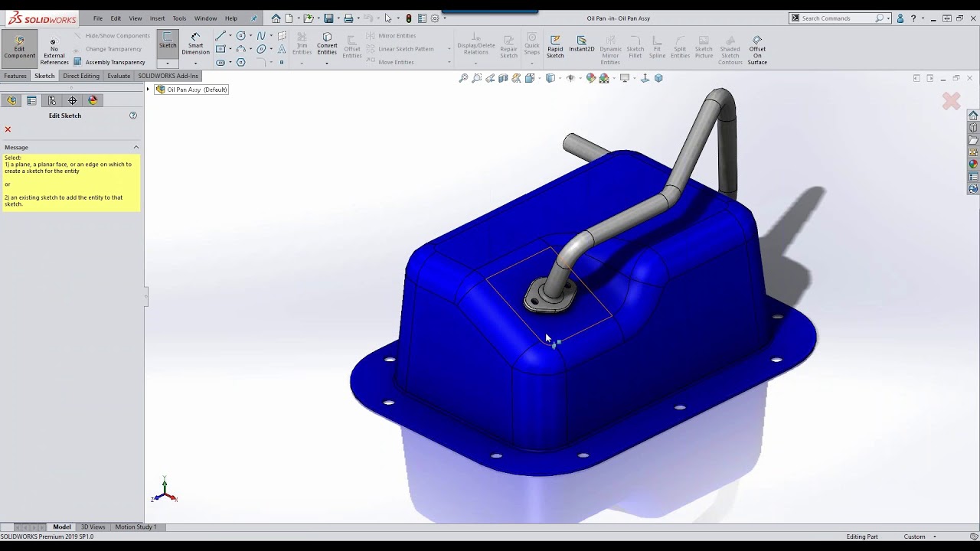The width and height of the screenshot is (980, 551).
Task: Toggle Instant2D
Action: tap(581, 44)
